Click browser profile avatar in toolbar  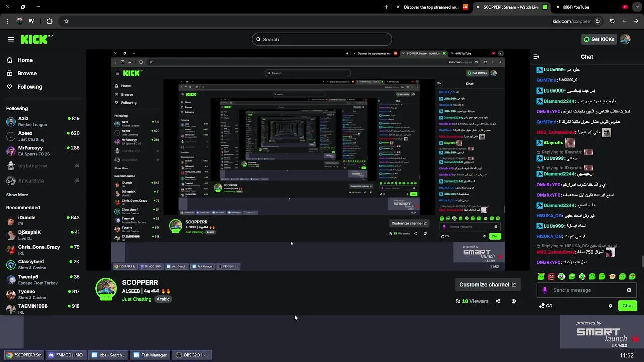(20, 21)
